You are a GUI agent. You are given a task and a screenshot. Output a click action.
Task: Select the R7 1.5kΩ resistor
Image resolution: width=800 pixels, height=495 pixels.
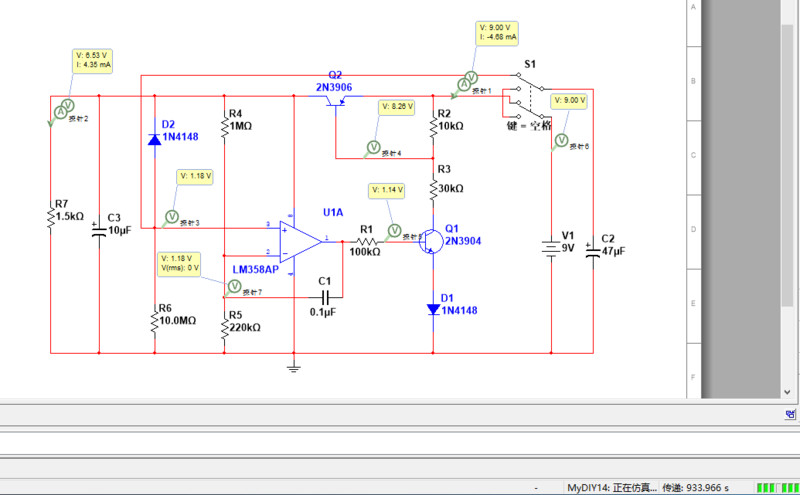(x=51, y=217)
